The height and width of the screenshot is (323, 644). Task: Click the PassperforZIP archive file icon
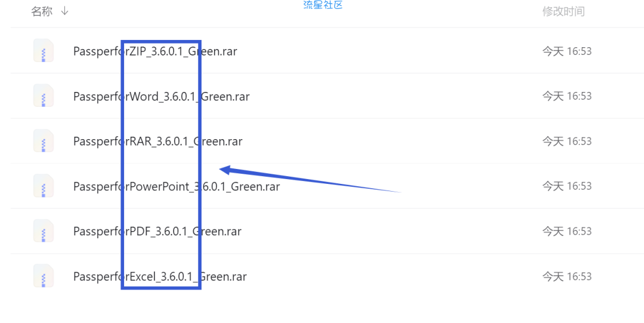[44, 51]
